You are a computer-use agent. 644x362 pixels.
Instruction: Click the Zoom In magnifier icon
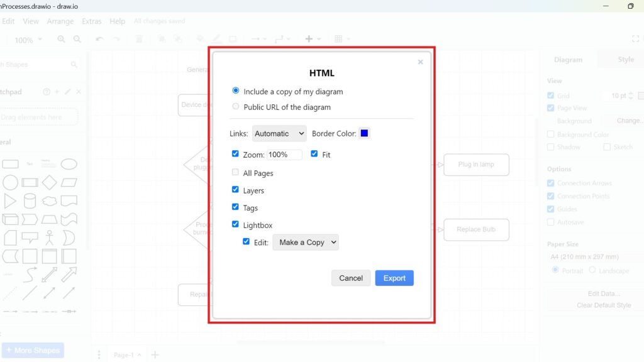pos(60,38)
